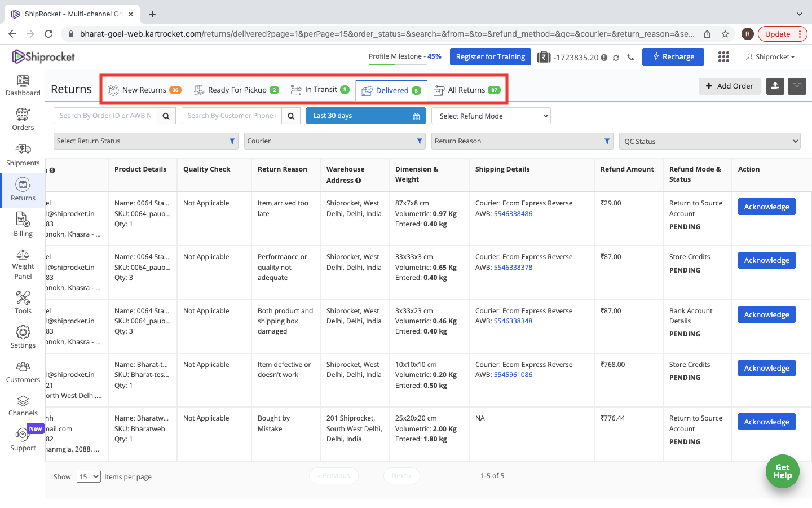
Task: Open the Last 30 days date filter
Action: [365, 115]
